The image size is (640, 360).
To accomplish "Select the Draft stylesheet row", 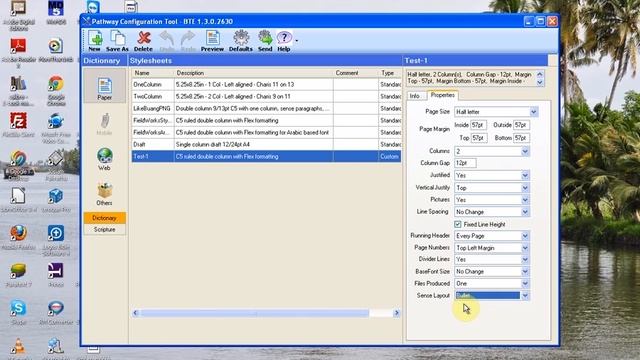I will coord(266,144).
